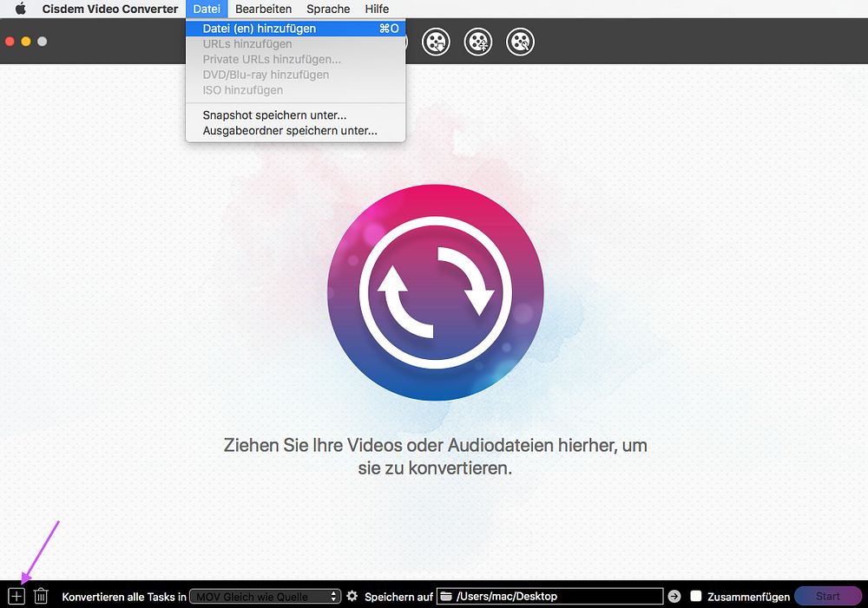Open the compress tab film-reel icon
The height and width of the screenshot is (608, 868).
[x=478, y=42]
